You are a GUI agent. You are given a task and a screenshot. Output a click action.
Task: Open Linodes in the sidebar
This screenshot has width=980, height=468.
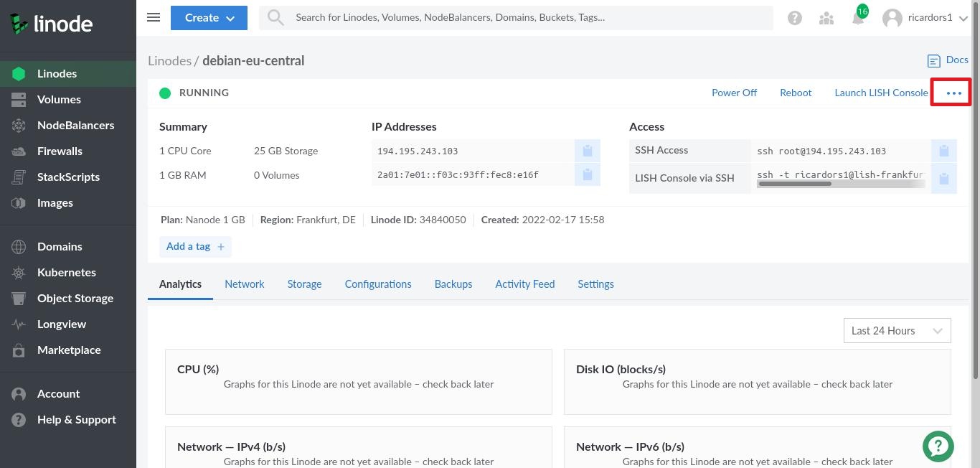coord(68,73)
